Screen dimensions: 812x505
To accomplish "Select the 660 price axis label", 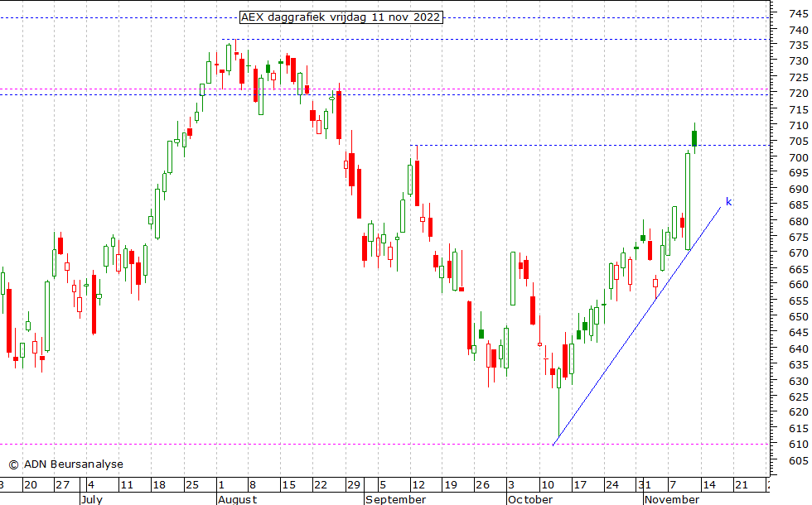I will pyautogui.click(x=798, y=285).
